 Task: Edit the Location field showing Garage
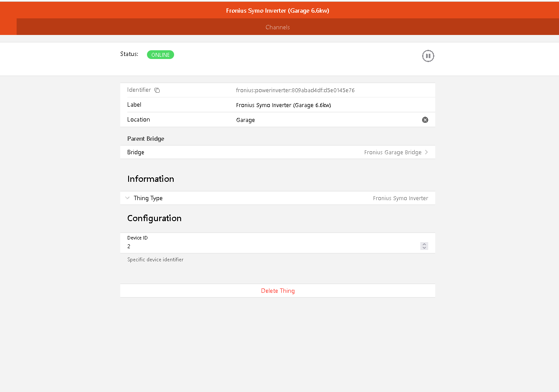(328, 120)
